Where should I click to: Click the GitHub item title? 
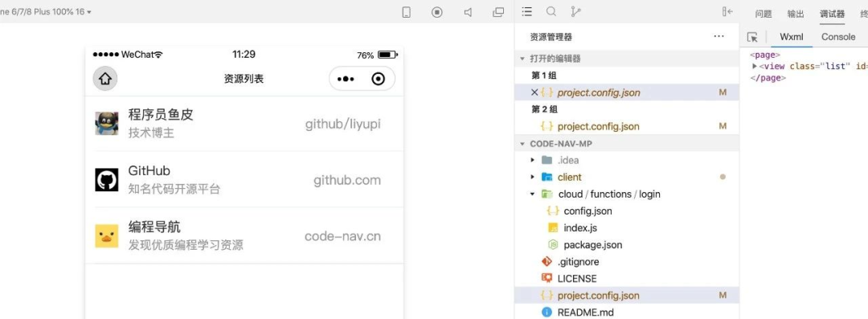coord(149,170)
